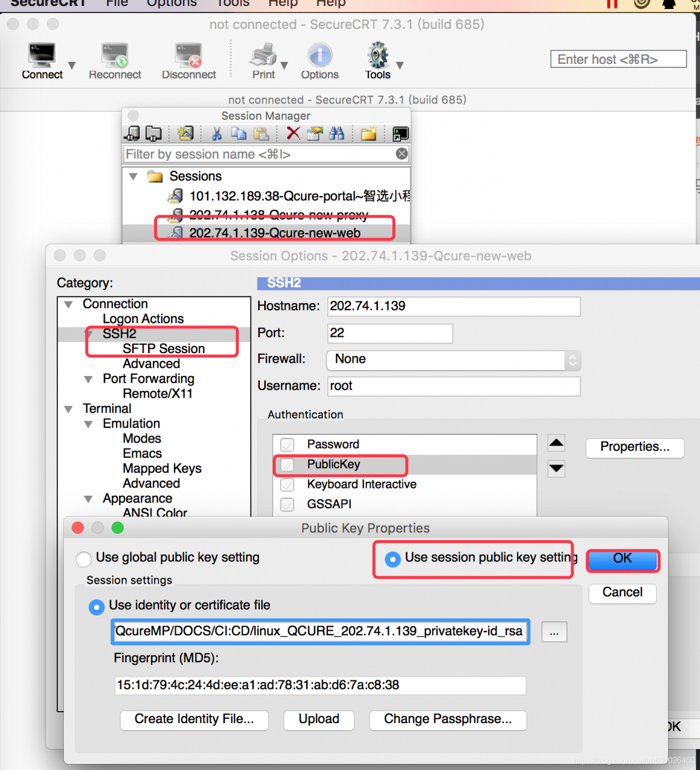Click the Port field showing 22

(390, 333)
